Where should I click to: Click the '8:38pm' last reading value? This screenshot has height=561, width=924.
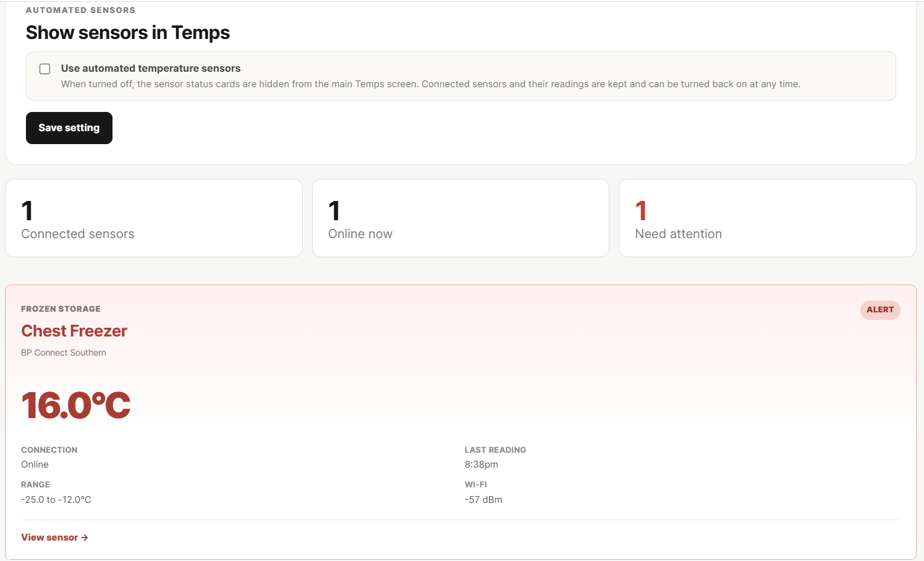coord(481,465)
